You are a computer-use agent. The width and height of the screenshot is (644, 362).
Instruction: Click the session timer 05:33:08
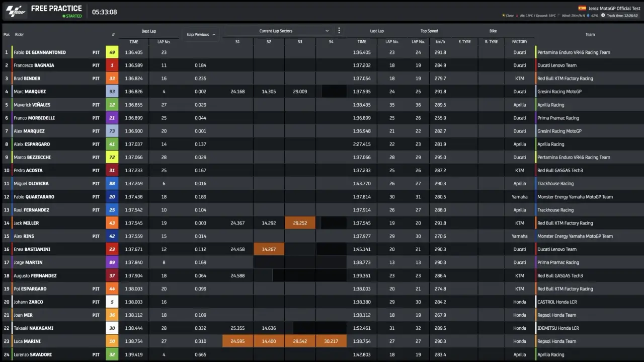tap(105, 12)
